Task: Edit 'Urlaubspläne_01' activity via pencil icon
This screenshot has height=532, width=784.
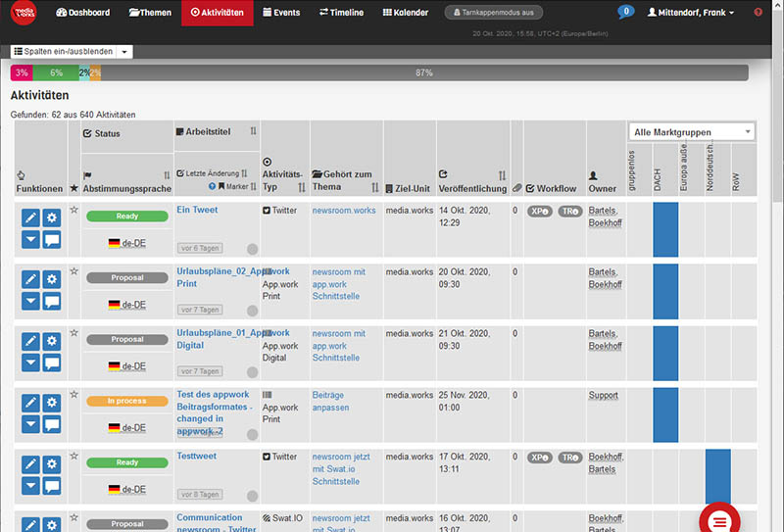Action: (30, 341)
